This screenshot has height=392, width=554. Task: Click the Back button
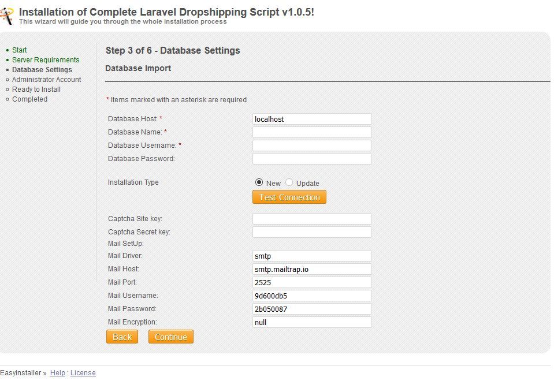122,337
